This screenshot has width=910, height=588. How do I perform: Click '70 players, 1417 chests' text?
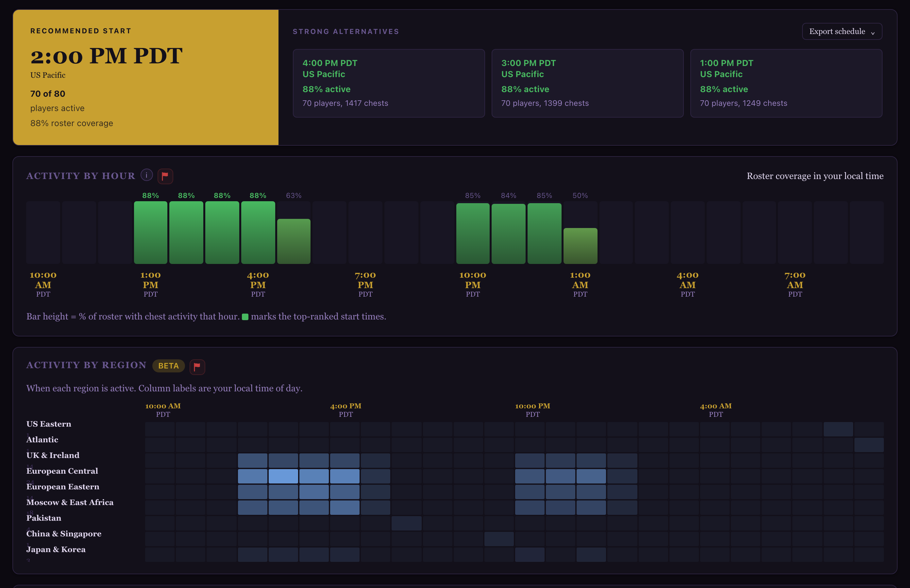345,103
